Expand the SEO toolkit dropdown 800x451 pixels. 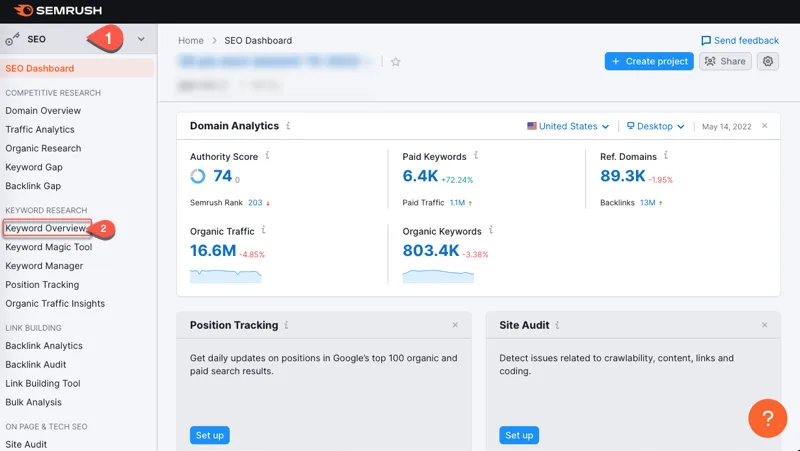coord(141,39)
